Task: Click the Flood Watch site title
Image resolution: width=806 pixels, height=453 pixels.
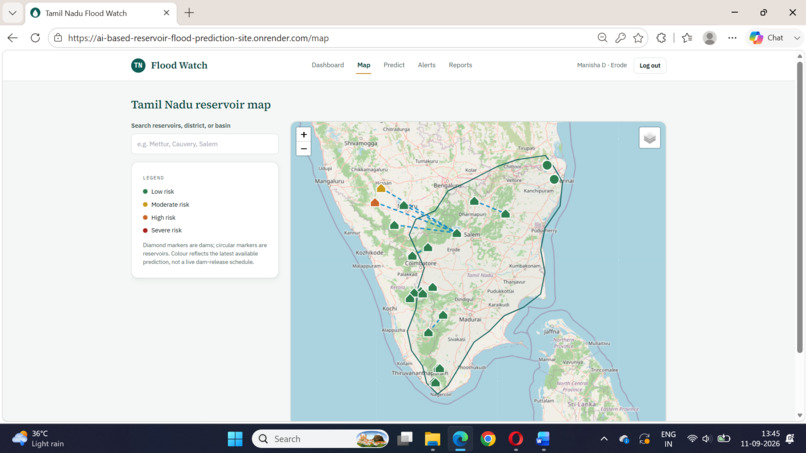Action: (179, 65)
